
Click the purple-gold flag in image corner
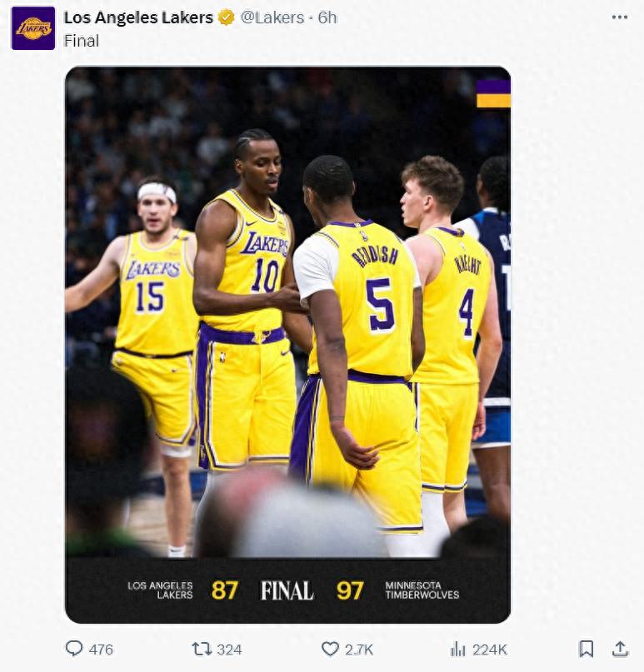tap(493, 93)
